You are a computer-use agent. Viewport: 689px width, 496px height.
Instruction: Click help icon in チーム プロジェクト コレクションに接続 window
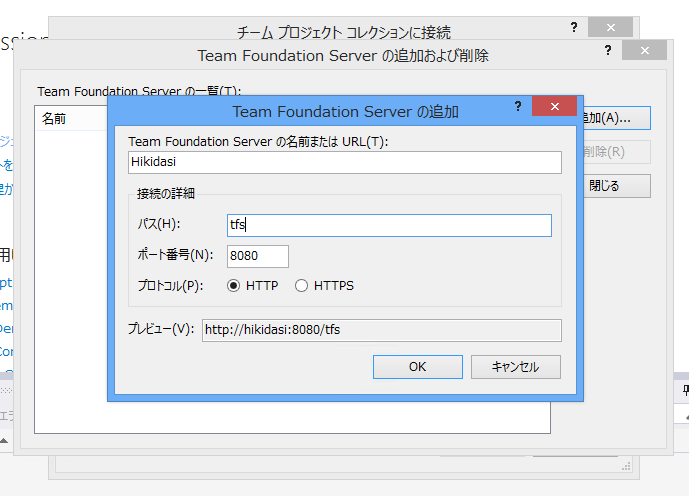[x=574, y=27]
